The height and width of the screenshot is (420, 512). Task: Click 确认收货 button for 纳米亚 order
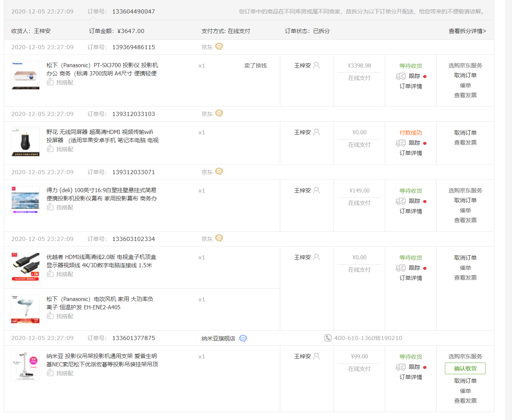click(465, 369)
